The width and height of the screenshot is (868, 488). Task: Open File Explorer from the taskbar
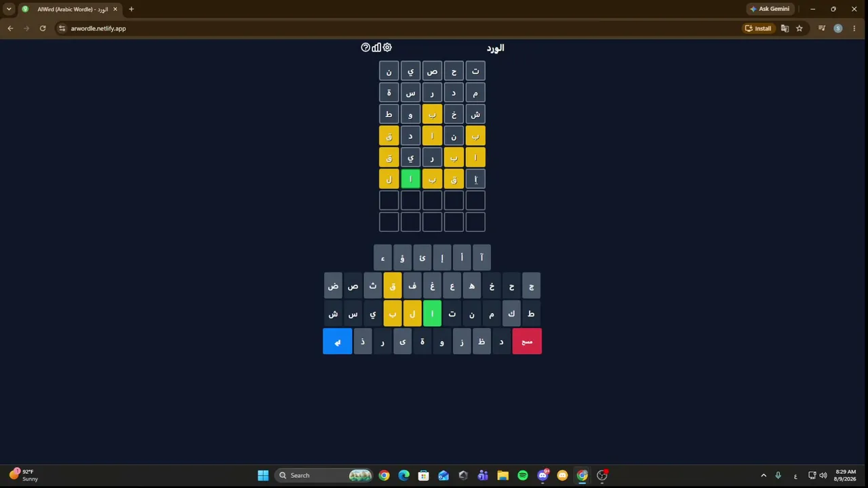tap(502, 475)
